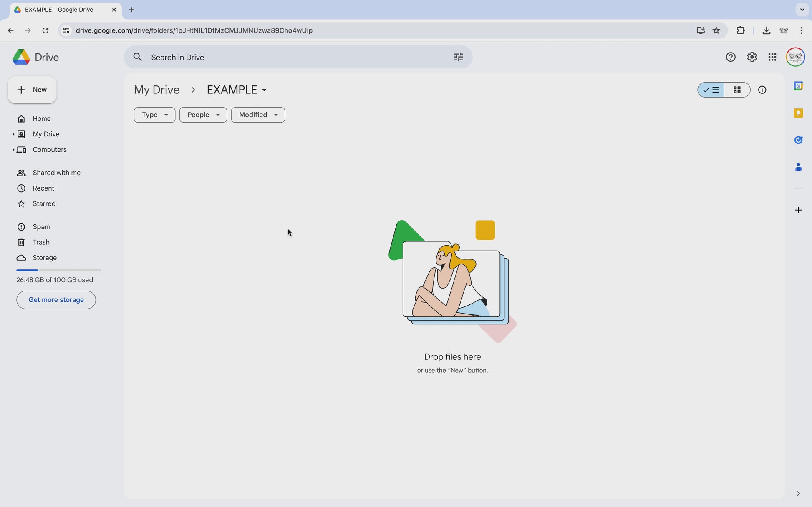Image resolution: width=812 pixels, height=507 pixels.
Task: Open advanced search options icon
Action: coord(458,57)
